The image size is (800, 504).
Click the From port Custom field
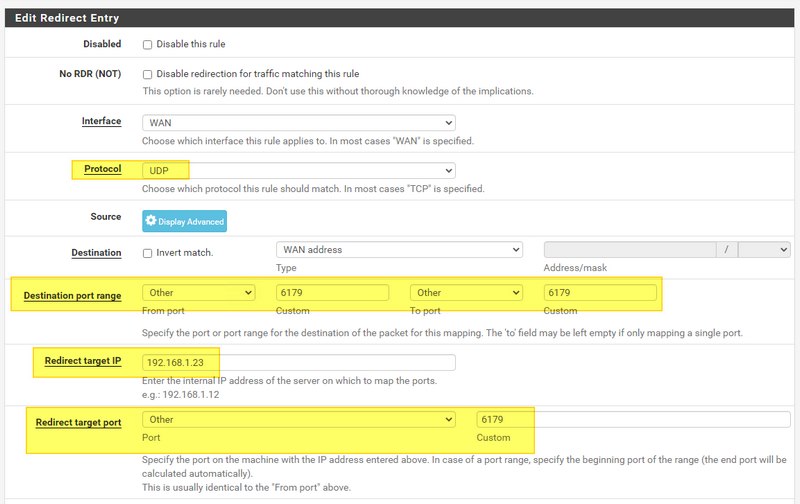[332, 293]
